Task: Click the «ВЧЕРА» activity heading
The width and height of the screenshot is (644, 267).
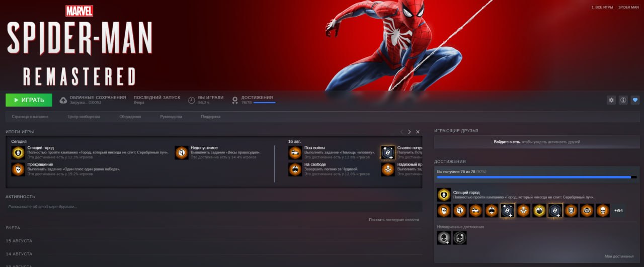Action: (x=13, y=228)
